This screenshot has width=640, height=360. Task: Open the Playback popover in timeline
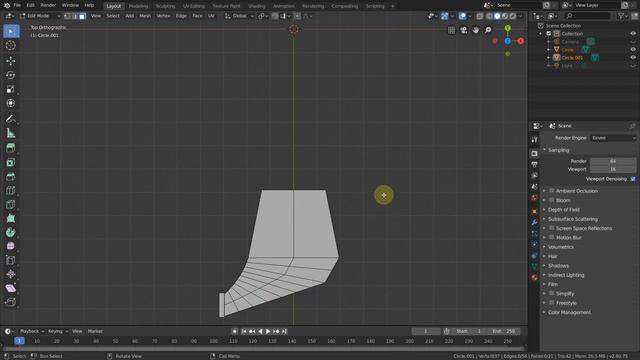[x=32, y=331]
